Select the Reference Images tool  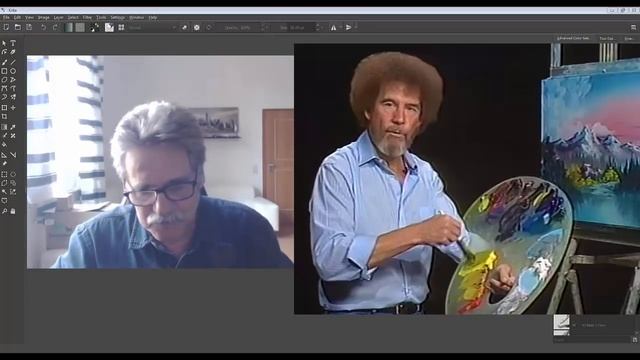coord(4,163)
